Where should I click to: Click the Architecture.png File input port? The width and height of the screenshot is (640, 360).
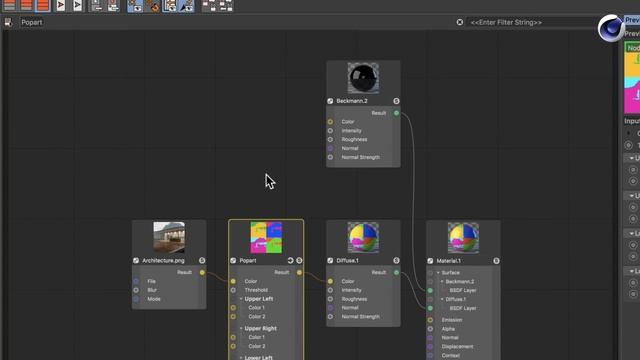pyautogui.click(x=136, y=281)
